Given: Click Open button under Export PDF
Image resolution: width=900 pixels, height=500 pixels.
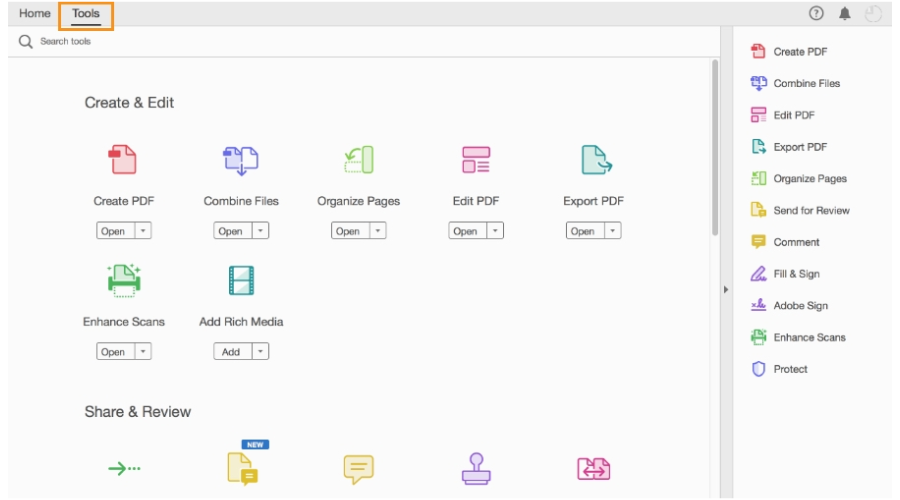Looking at the screenshot, I should tap(585, 231).
